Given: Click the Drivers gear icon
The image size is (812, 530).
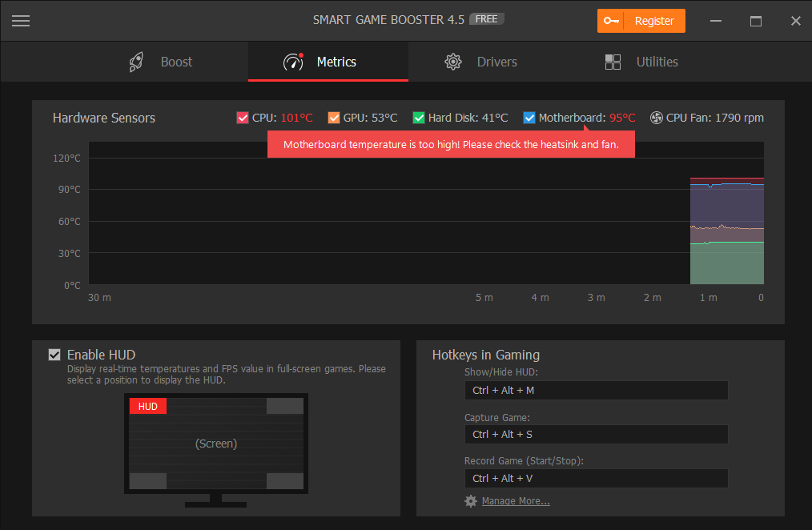Looking at the screenshot, I should [453, 62].
